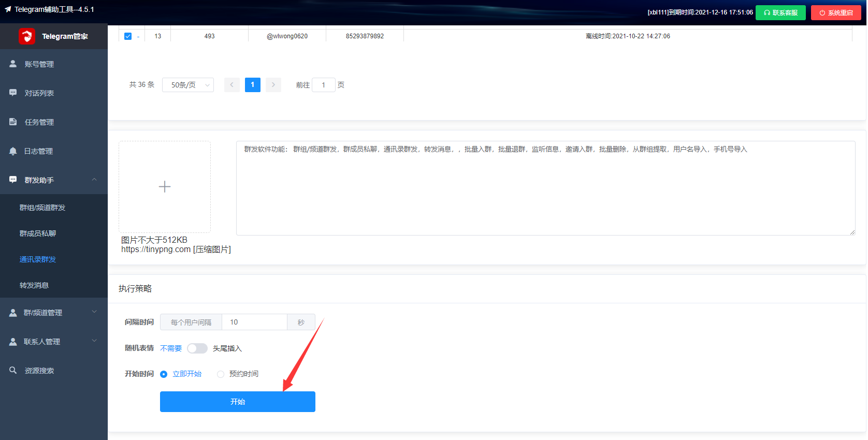
Task: Click the 对话列表 chat bubble icon
Action: 13,93
